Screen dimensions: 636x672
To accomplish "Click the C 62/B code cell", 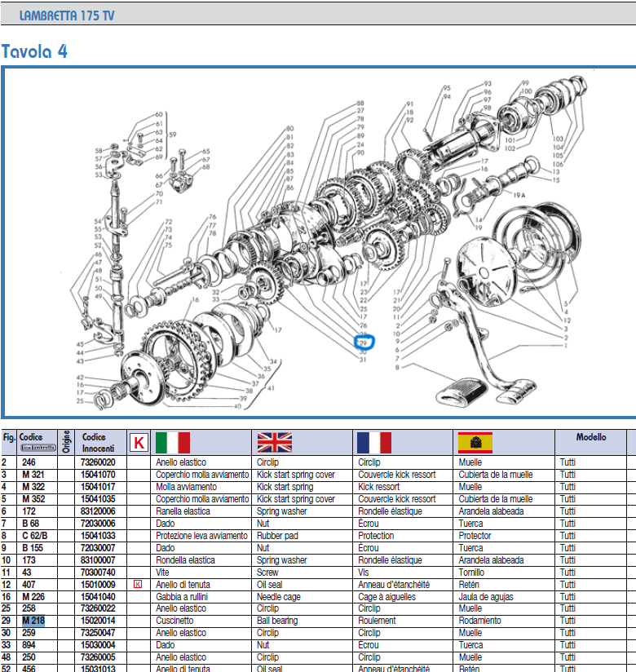I will [x=35, y=536].
